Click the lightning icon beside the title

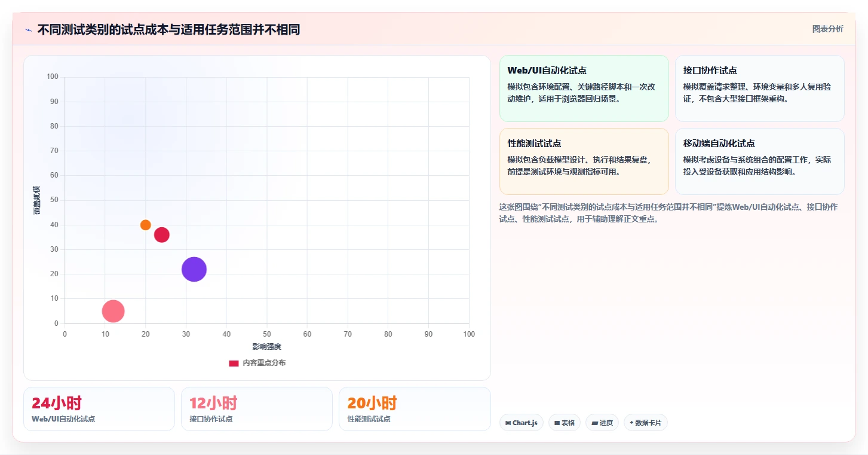28,30
